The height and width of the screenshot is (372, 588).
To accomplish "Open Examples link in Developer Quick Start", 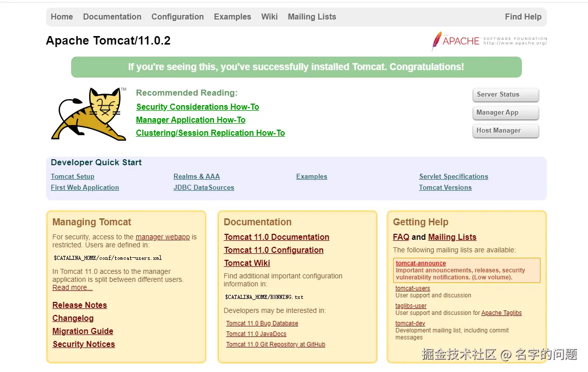I will 312,177.
